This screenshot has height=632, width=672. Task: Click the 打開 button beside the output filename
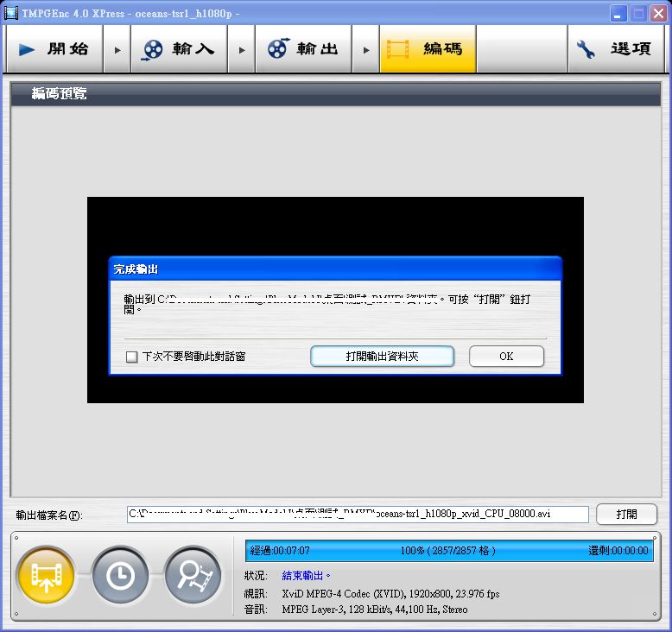[x=626, y=514]
